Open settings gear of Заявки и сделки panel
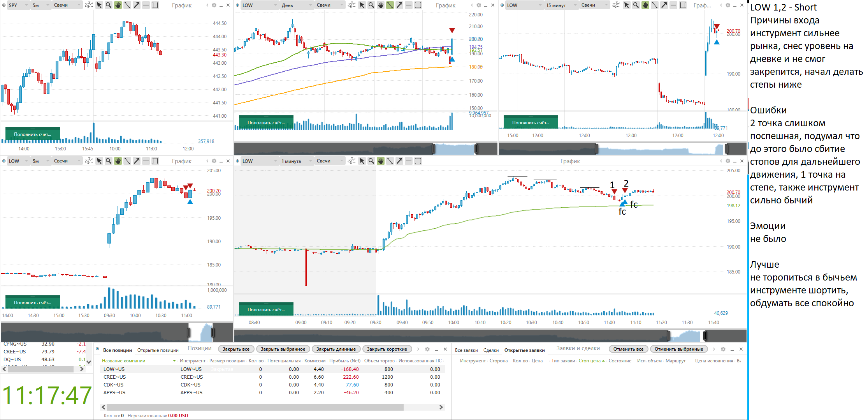 723,349
